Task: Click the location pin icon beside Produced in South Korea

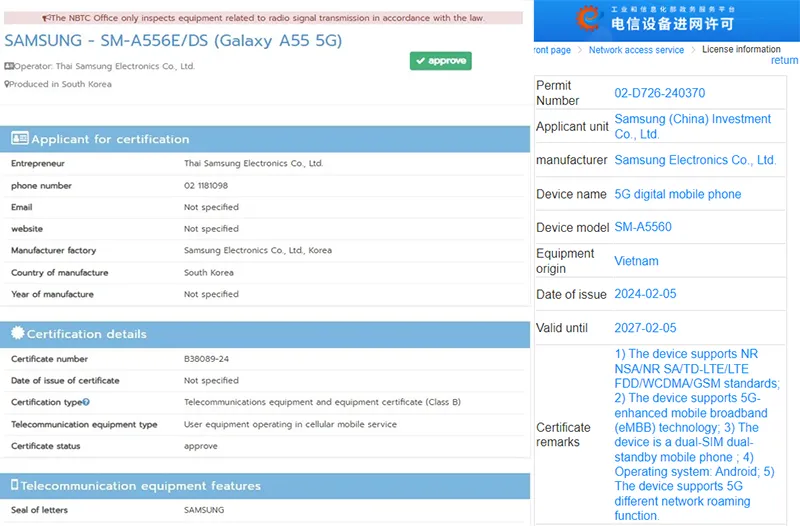Action: click(x=7, y=84)
